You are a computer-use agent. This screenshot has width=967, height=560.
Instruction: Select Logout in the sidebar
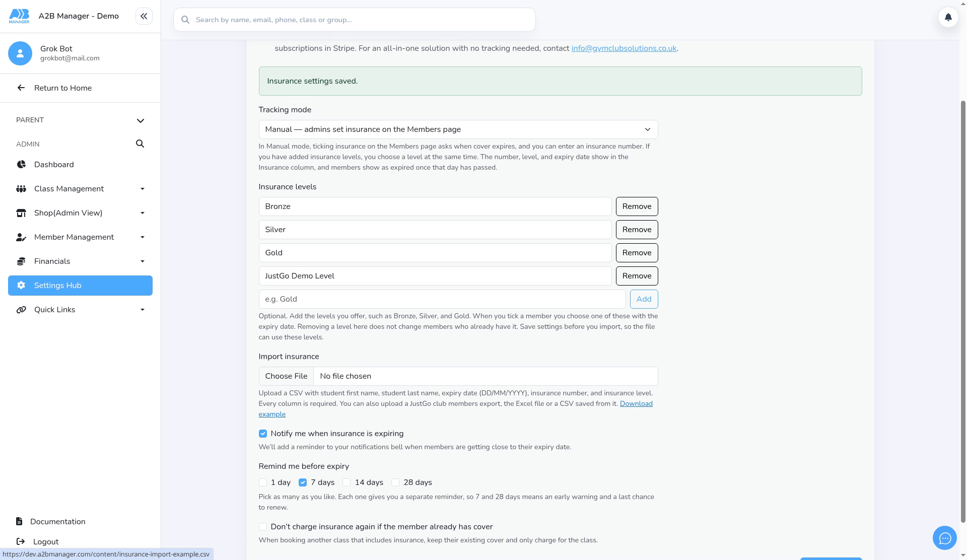[x=45, y=542]
